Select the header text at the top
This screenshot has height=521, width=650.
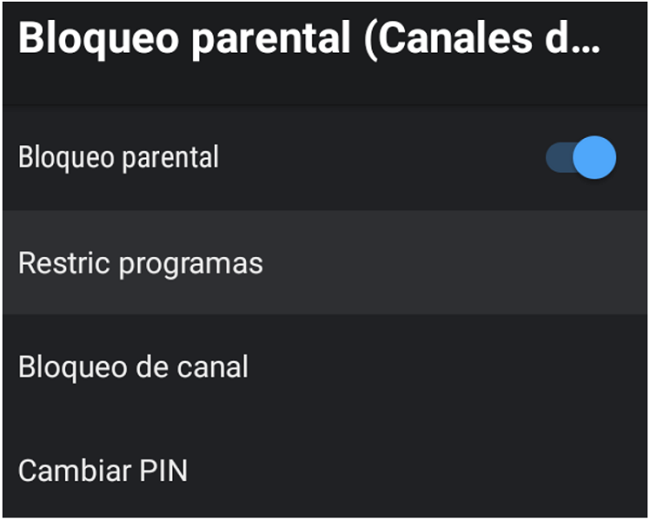point(310,39)
